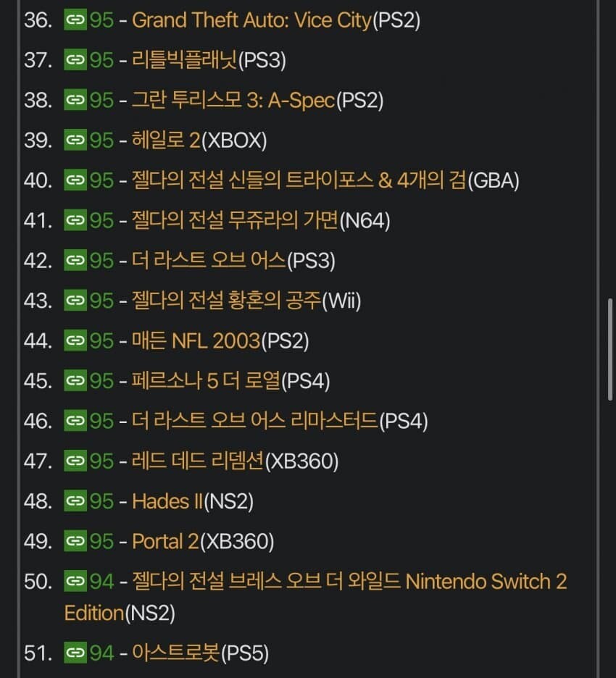Open 젤다의 전설 황혼의 공주 link

coord(226,301)
